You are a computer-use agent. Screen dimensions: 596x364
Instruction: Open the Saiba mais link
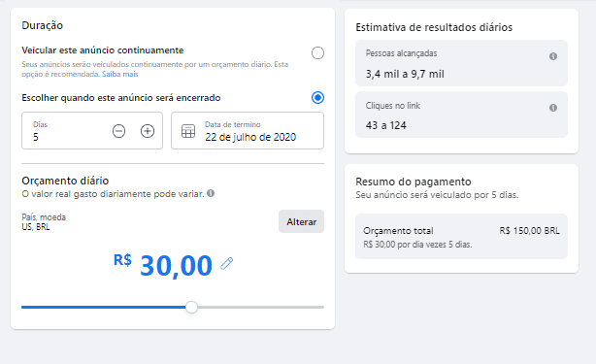click(119, 74)
